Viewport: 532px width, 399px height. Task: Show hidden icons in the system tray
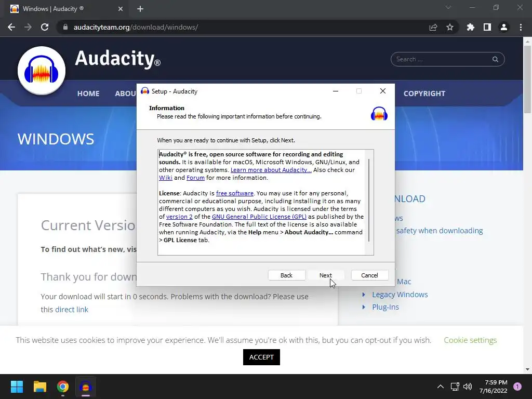(441, 387)
